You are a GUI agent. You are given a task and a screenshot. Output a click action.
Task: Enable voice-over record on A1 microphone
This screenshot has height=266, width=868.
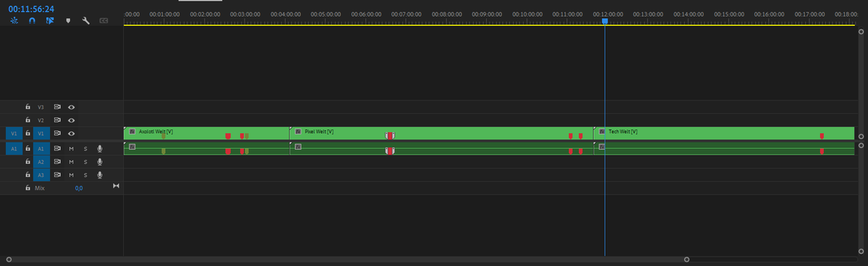pyautogui.click(x=100, y=148)
